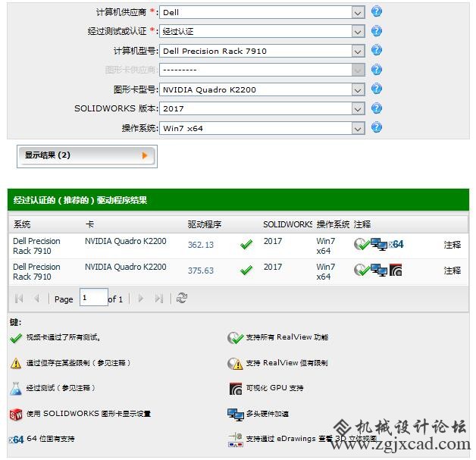Select NVIDIA Quadro K2200 cell in 375.63 row
476x460 pixels.
(x=125, y=267)
